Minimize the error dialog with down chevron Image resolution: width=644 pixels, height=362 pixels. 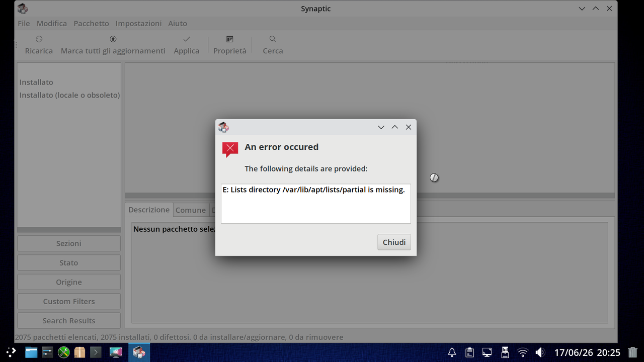[381, 127]
